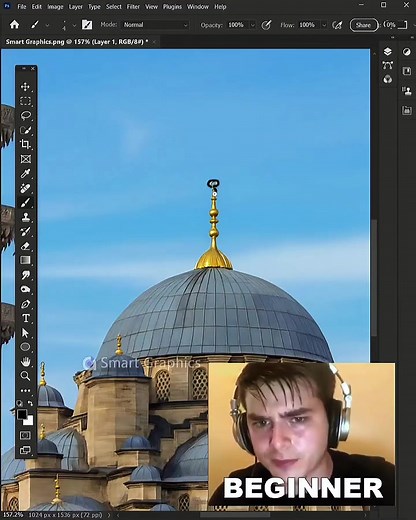416x520 pixels.
Task: Open the Select menu
Action: pos(114,7)
